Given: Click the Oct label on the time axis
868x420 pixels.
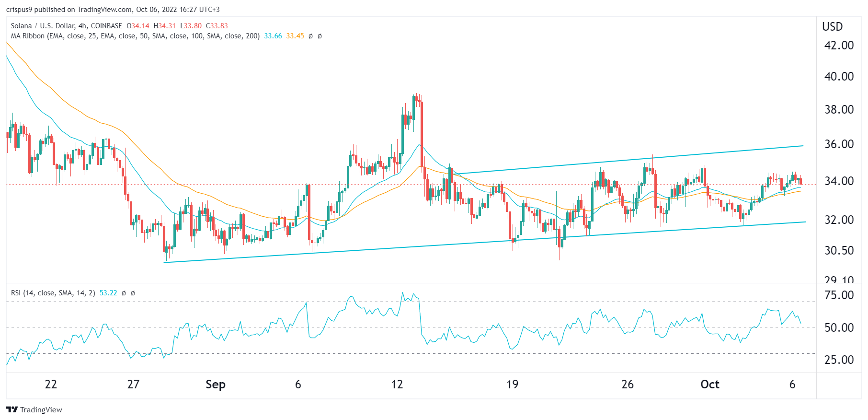Looking at the screenshot, I should point(710,385).
